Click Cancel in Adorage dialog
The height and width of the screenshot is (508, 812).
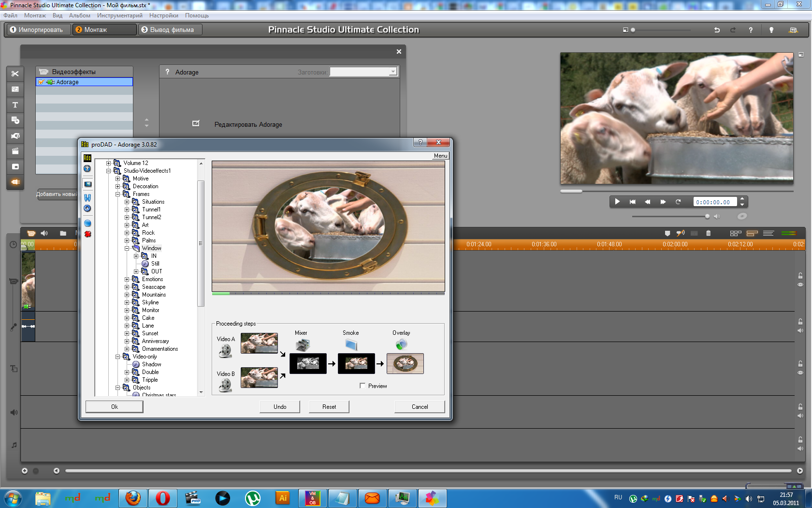[x=420, y=406]
